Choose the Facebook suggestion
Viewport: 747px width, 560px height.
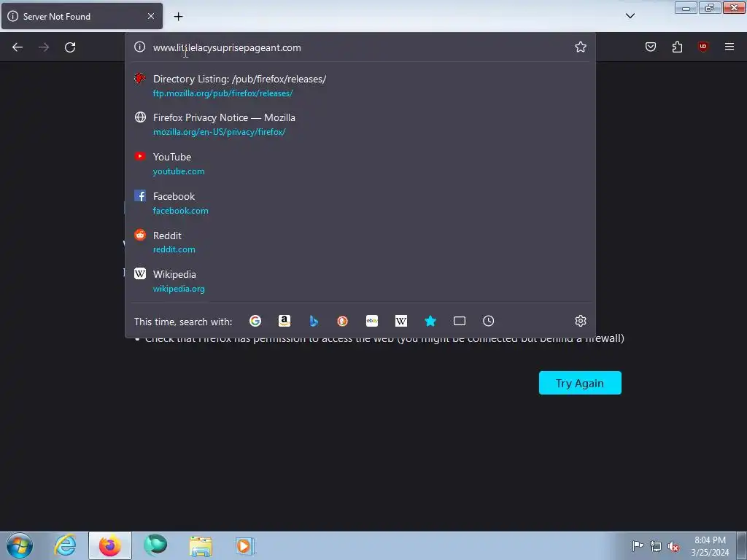pos(360,203)
